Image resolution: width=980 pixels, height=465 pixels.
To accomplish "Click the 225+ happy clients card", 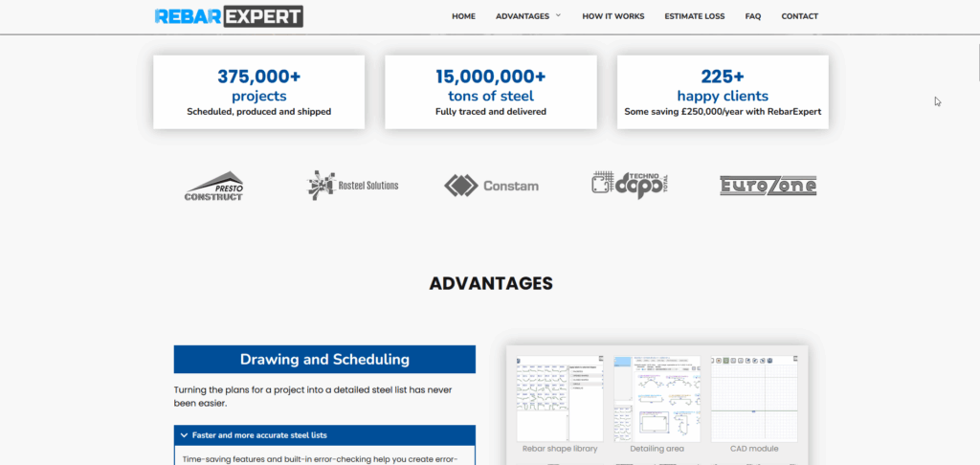I will (x=723, y=92).
